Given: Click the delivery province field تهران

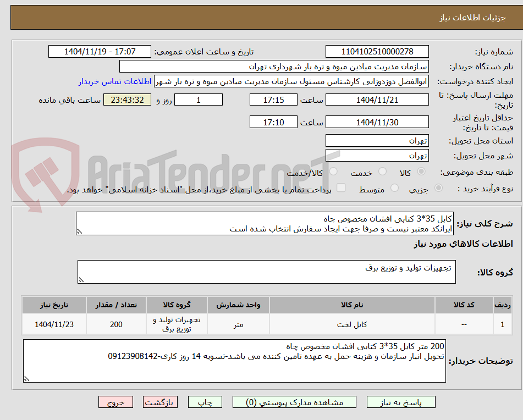Looking at the screenshot, I should [377, 141].
